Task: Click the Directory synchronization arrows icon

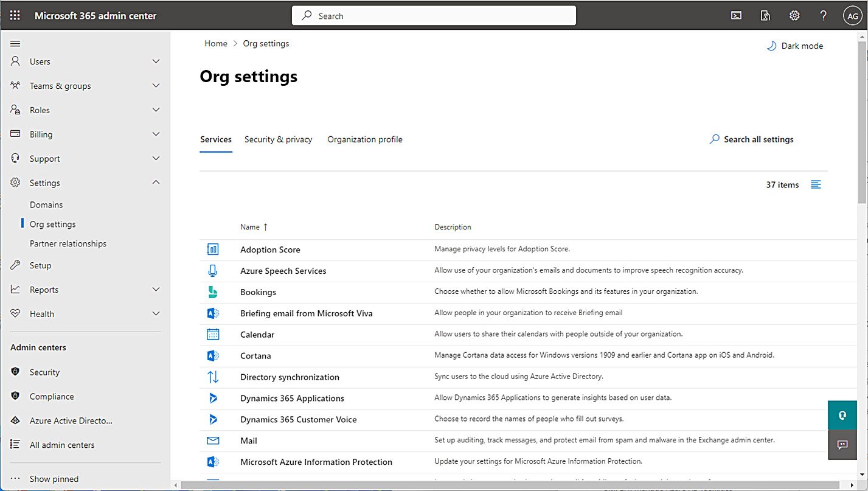Action: pos(213,377)
